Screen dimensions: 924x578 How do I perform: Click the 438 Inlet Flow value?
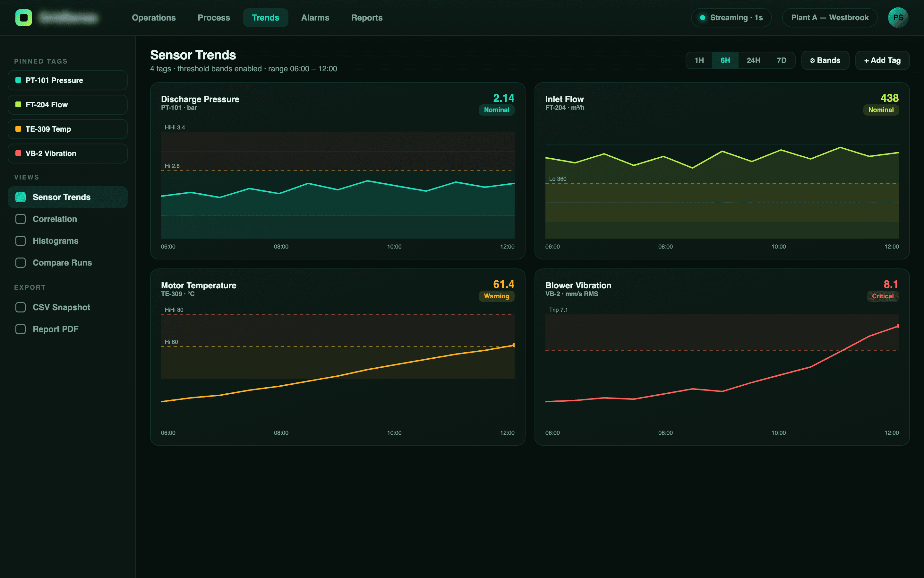pyautogui.click(x=889, y=98)
